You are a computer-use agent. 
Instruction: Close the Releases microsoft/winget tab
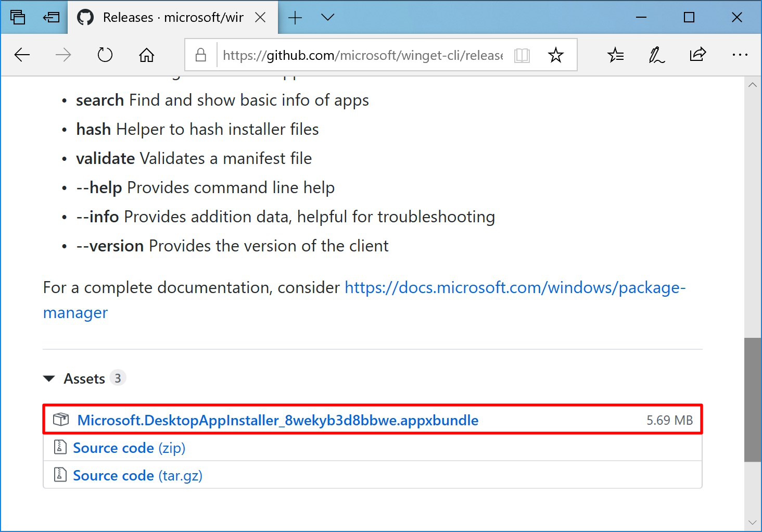[x=260, y=17]
